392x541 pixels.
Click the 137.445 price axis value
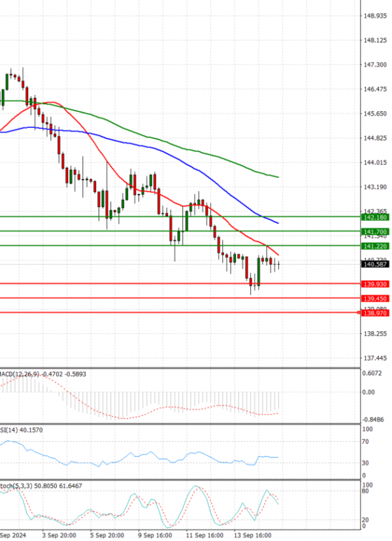click(375, 359)
